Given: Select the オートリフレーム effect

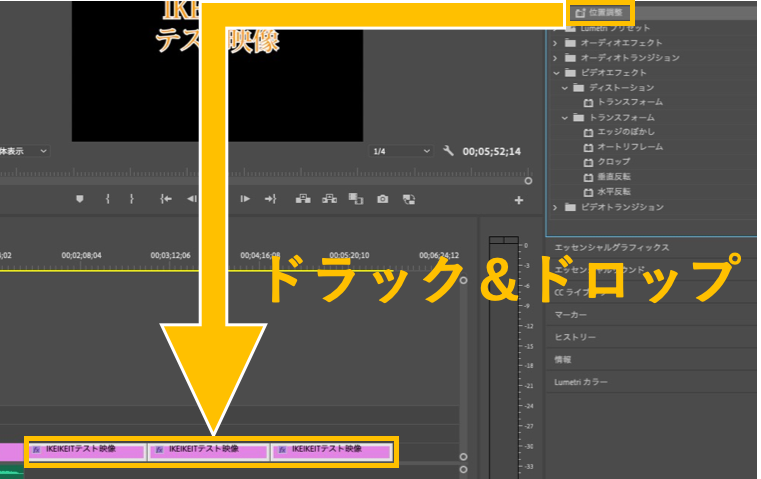Looking at the screenshot, I should click(629, 147).
